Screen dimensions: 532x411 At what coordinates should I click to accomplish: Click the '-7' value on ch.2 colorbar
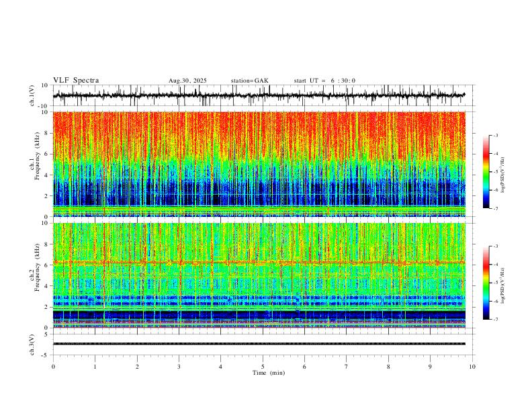click(495, 320)
